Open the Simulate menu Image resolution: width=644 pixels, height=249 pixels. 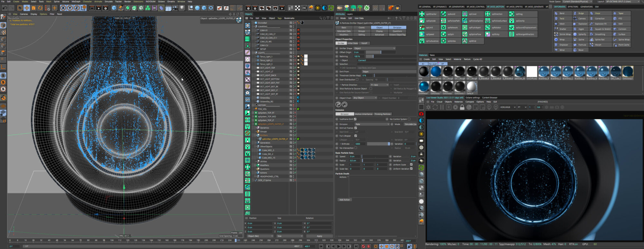pyautogui.click(x=109, y=2)
